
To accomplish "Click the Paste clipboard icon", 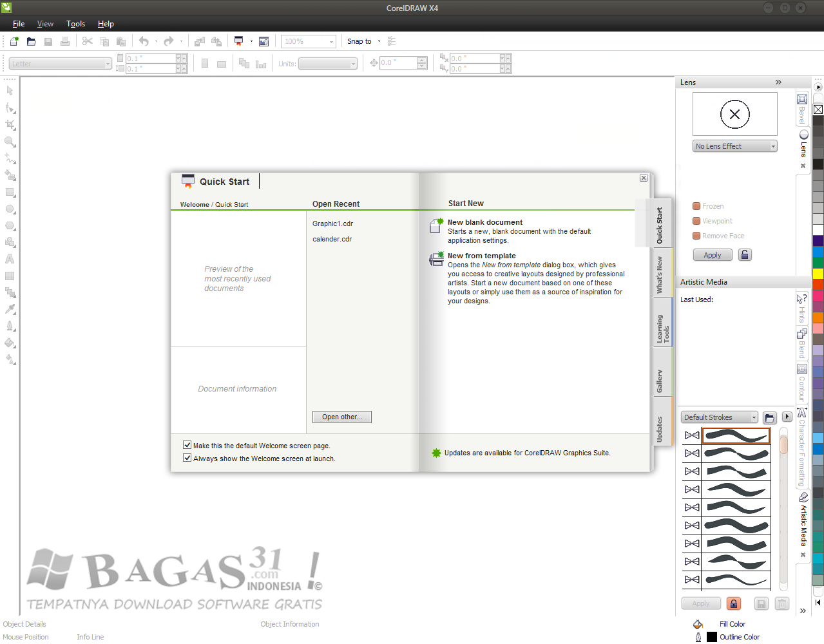I will coord(121,41).
